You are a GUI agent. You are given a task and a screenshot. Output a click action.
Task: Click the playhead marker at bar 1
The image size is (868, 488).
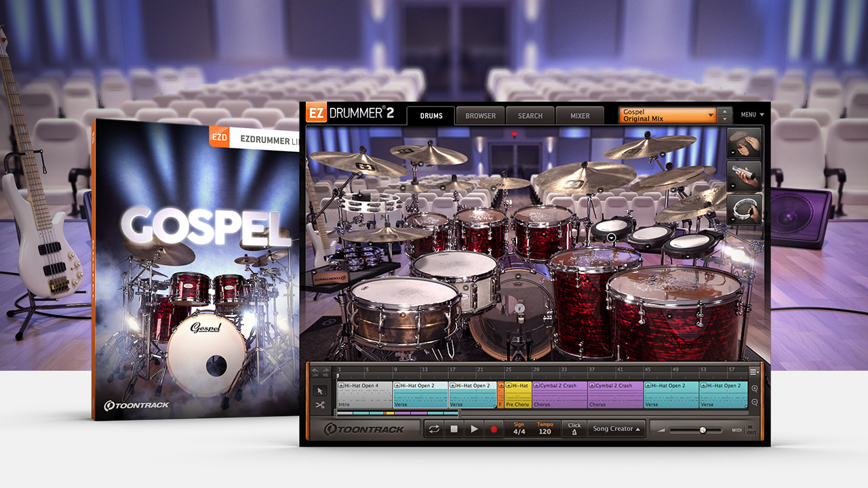pyautogui.click(x=338, y=375)
